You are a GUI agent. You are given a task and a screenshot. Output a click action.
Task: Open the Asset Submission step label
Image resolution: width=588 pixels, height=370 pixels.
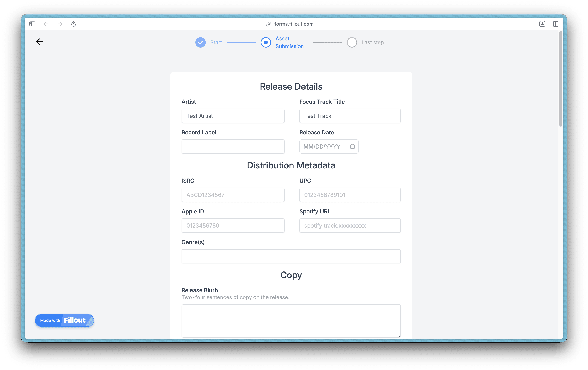point(289,43)
